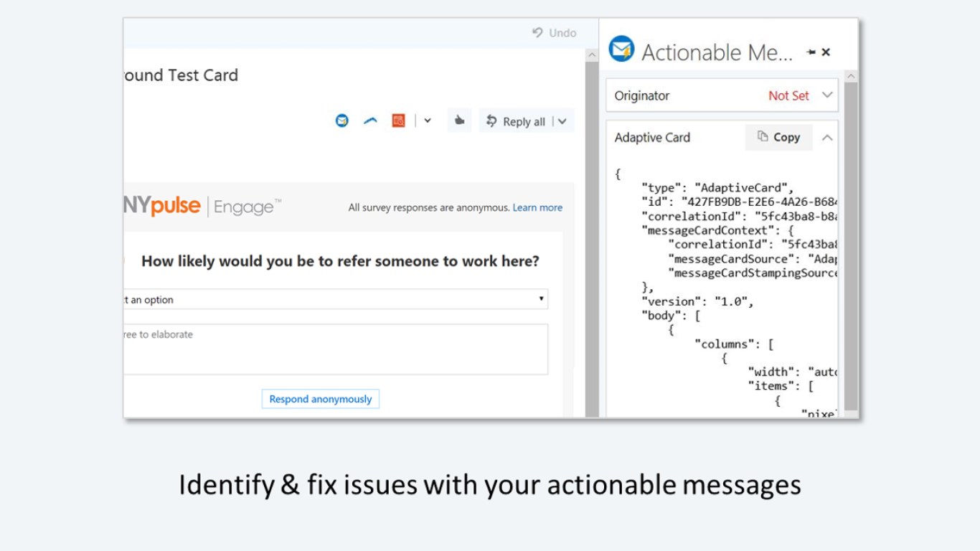Click the blue arc add-in icon

(x=370, y=121)
